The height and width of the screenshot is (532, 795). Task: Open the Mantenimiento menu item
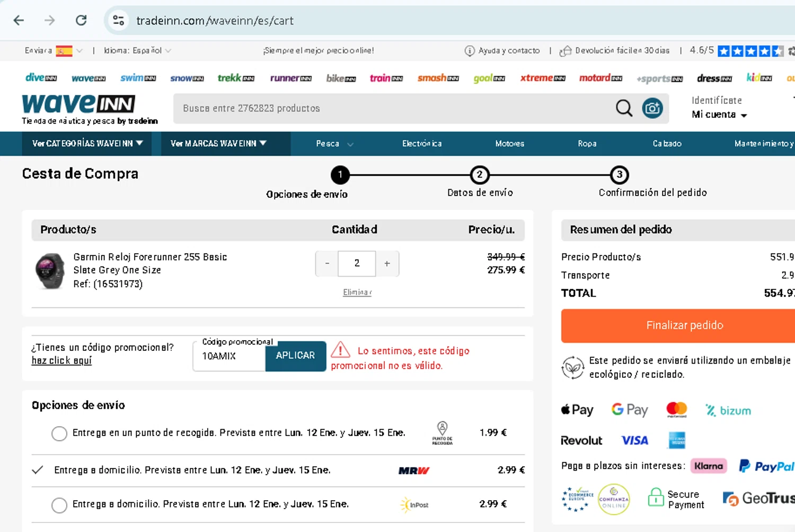[x=764, y=144]
